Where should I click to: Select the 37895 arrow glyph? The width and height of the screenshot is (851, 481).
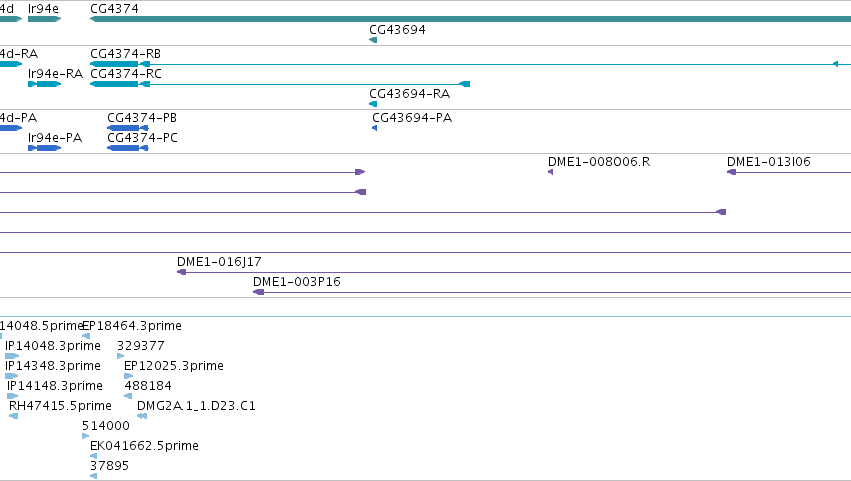coord(93,477)
